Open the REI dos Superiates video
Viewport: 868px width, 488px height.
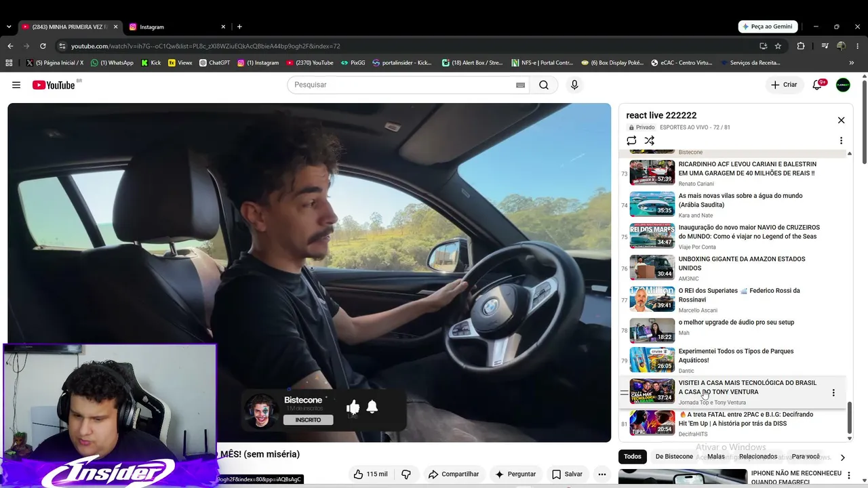coord(734,300)
